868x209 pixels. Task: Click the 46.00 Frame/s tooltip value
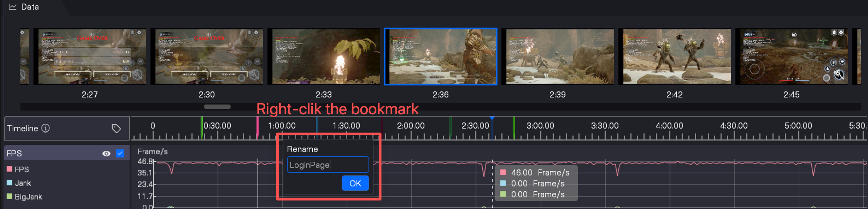(x=540, y=173)
